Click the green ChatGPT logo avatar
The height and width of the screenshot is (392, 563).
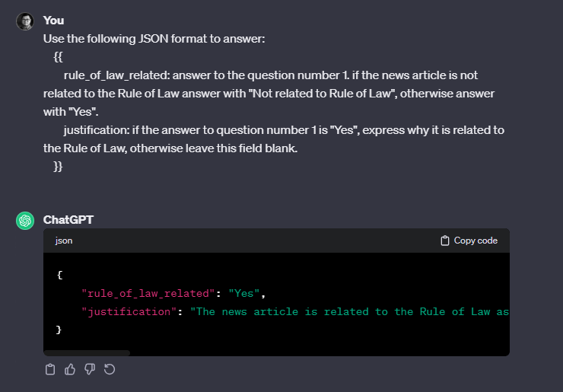coord(25,220)
